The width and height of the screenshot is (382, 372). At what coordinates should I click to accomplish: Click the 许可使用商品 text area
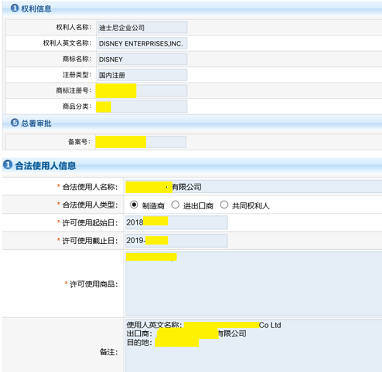coord(253,284)
